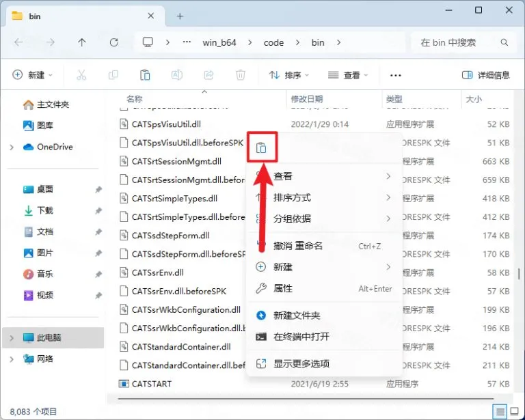Open a new tab with plus button
This screenshot has height=420, width=525.
click(180, 16)
